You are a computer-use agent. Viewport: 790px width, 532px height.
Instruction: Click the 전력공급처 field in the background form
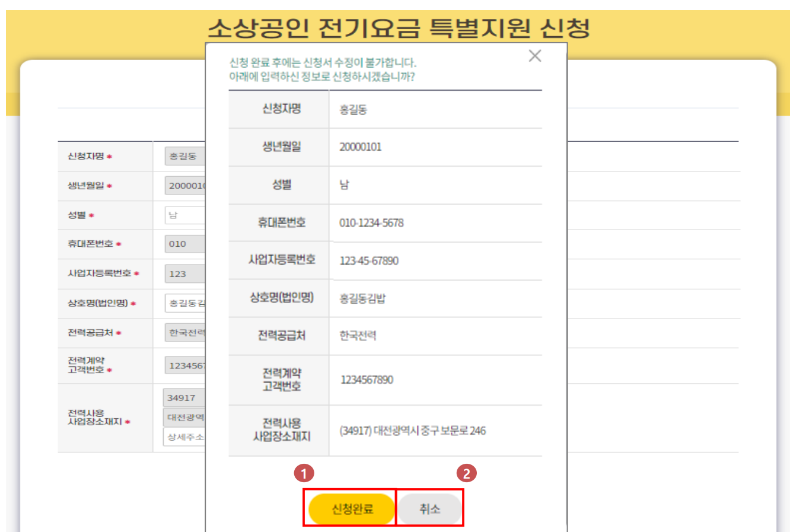pos(185,333)
